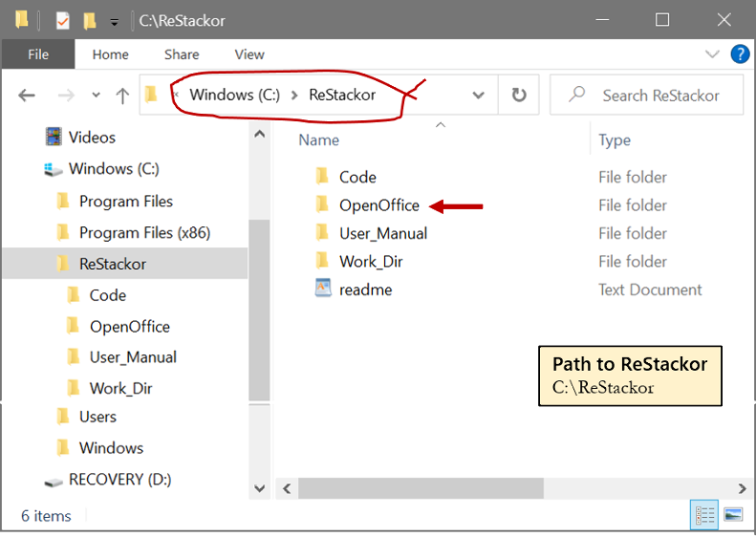Screen dimensions: 756x537
Task: Click ReStackor in the address breadcrumb
Action: point(342,95)
